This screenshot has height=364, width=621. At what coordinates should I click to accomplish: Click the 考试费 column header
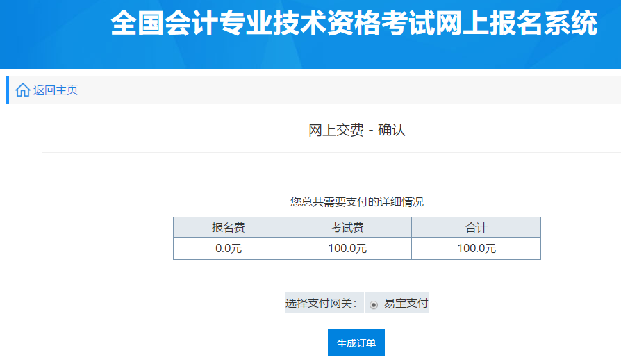(x=347, y=227)
